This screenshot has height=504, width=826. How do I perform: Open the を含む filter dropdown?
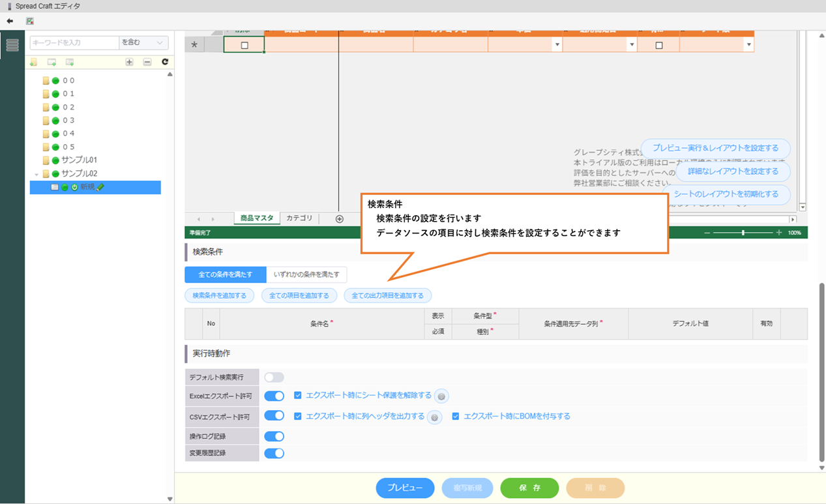click(x=143, y=43)
